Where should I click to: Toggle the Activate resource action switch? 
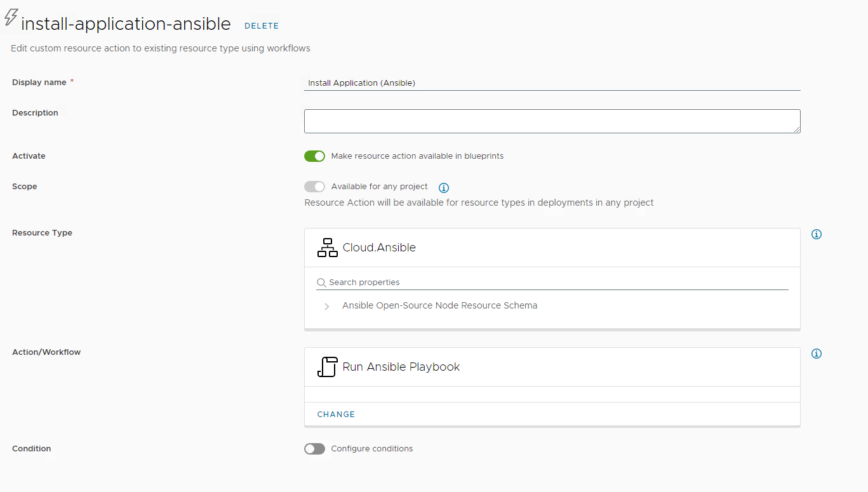pyautogui.click(x=314, y=156)
